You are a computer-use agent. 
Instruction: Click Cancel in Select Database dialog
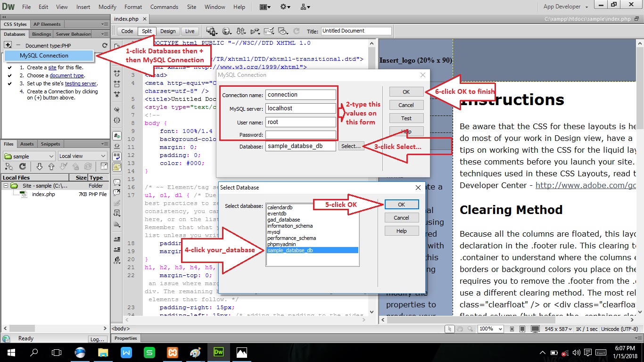(401, 218)
